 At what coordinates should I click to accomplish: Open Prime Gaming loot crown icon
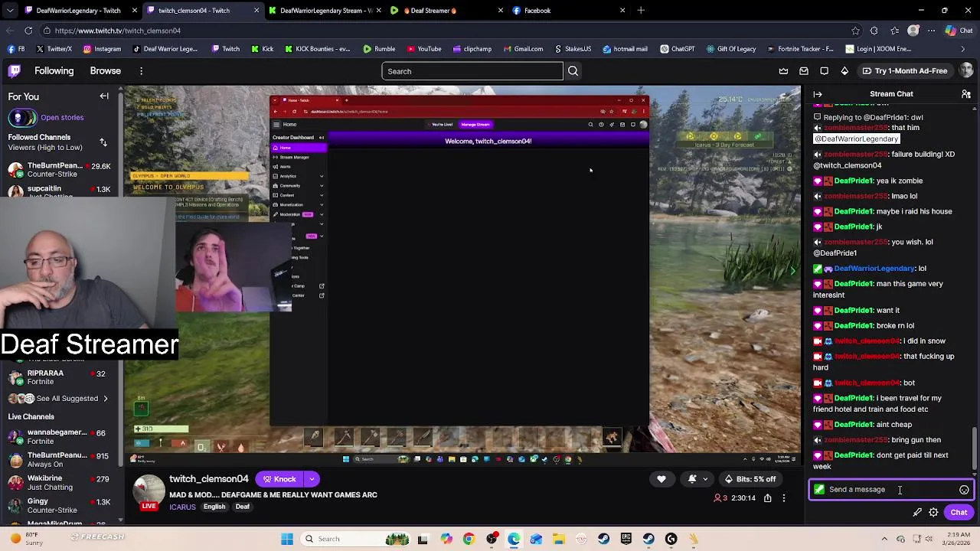click(x=783, y=71)
